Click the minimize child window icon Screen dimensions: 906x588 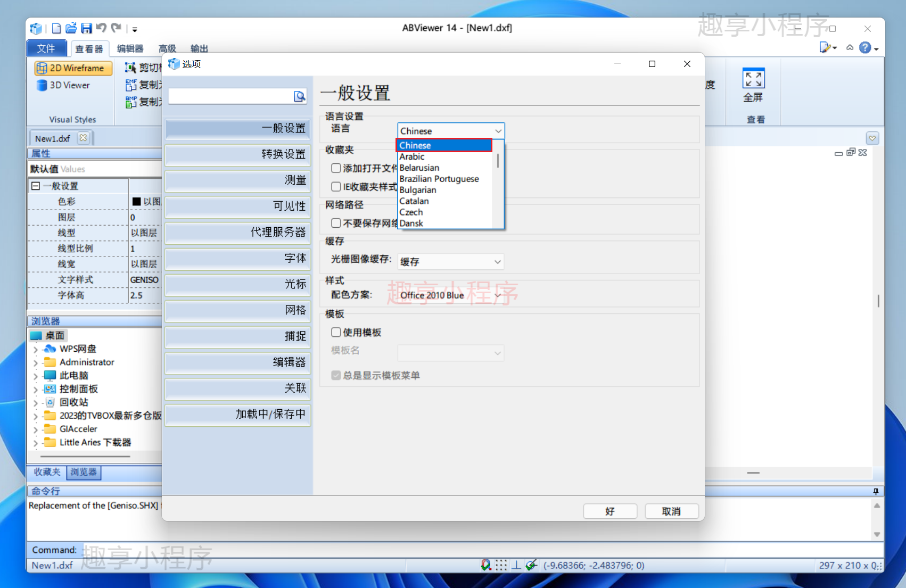[839, 153]
